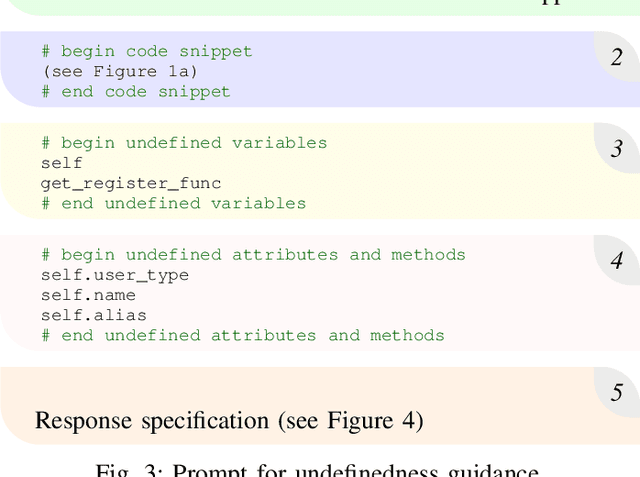Click the '# begin code snippet' comment
The image size is (640, 477).
point(147,51)
